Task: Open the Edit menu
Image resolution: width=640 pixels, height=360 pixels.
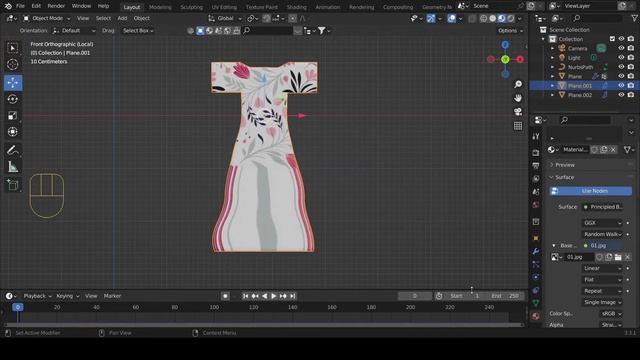Action: (x=36, y=6)
